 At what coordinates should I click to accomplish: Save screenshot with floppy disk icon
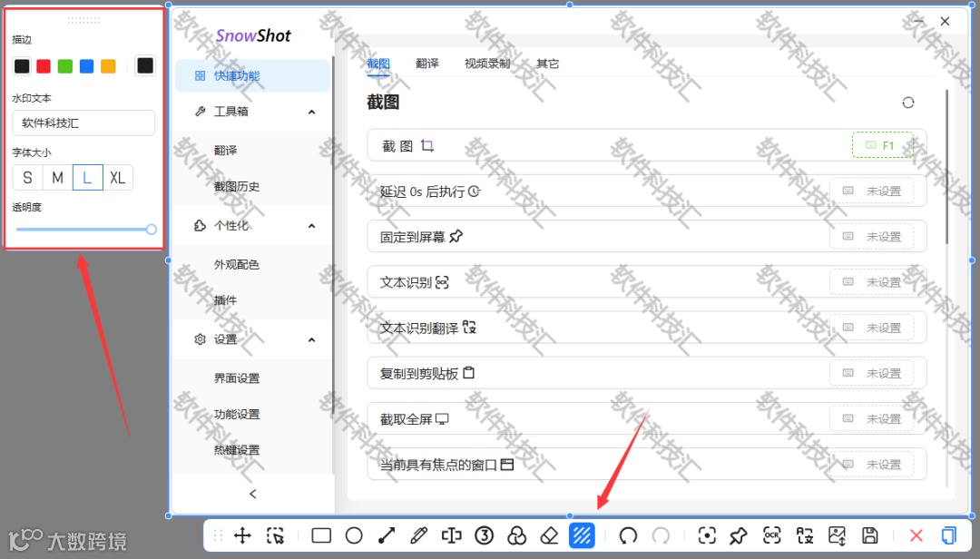point(870,536)
